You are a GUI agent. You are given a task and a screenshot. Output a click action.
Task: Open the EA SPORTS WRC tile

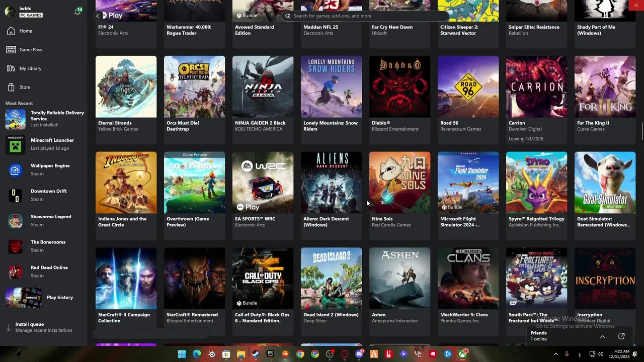coord(263,195)
